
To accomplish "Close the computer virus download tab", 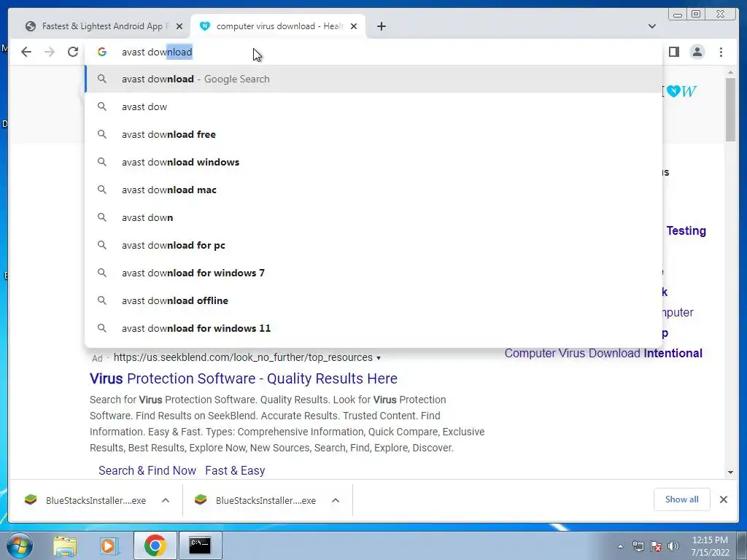I will click(354, 26).
